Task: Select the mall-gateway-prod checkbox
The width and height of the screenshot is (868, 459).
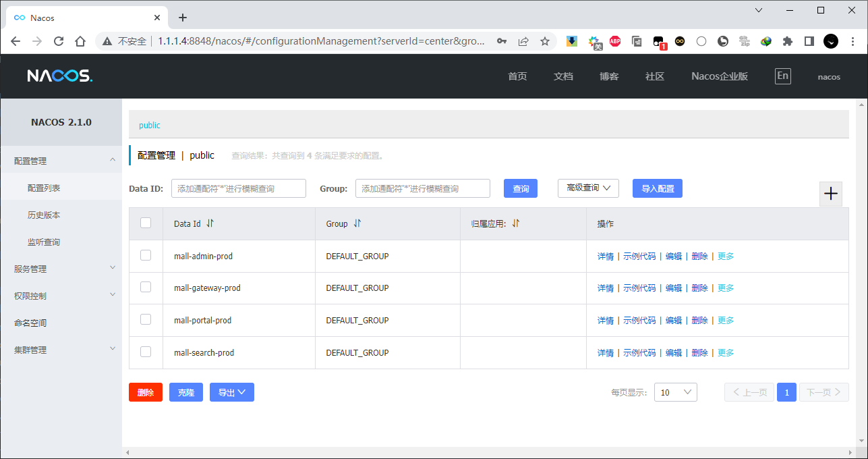Action: [x=146, y=287]
